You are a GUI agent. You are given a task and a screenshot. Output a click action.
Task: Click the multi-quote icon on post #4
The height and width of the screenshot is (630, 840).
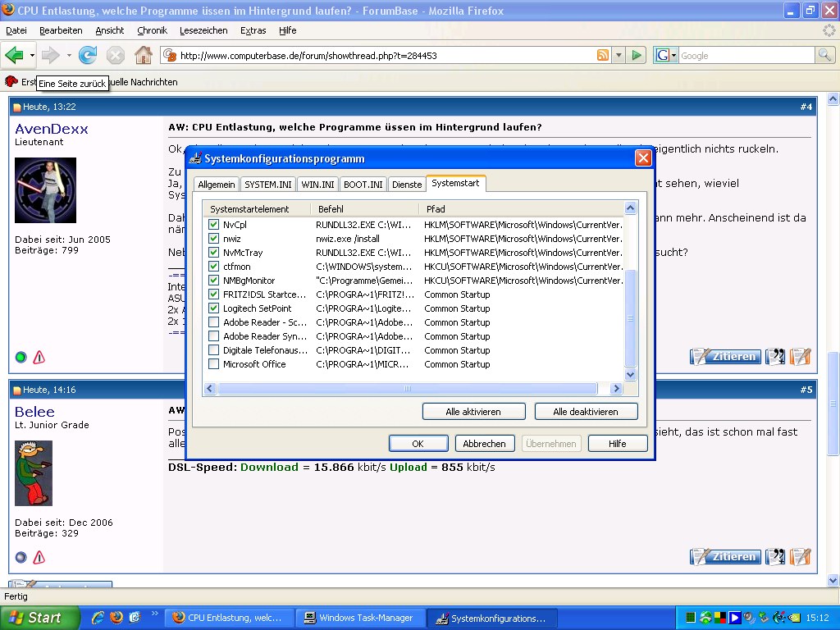(x=775, y=356)
